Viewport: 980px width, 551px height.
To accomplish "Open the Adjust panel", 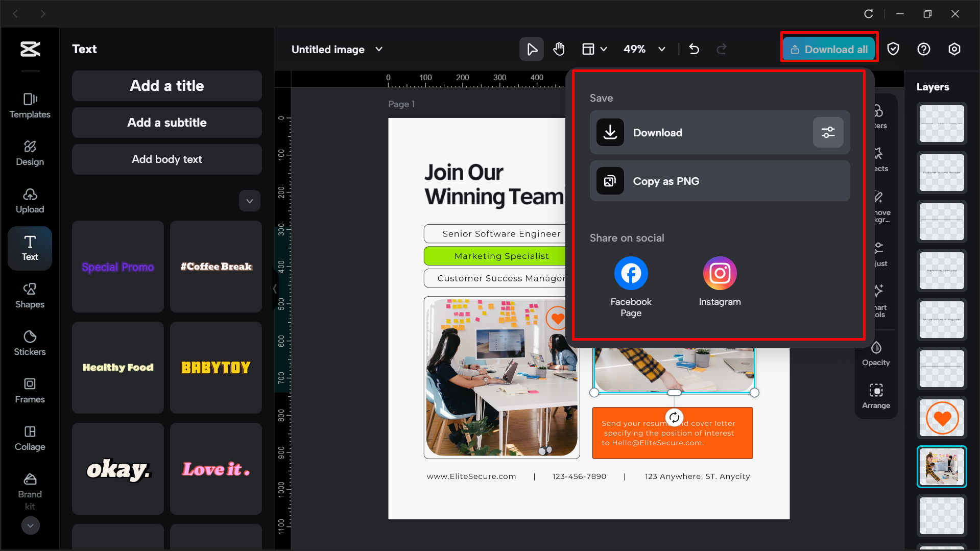I will (x=877, y=254).
